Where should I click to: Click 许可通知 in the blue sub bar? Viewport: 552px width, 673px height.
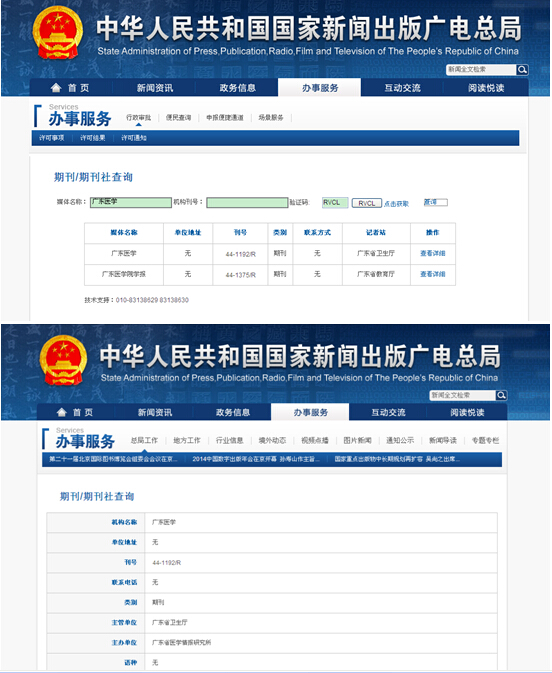(134, 138)
